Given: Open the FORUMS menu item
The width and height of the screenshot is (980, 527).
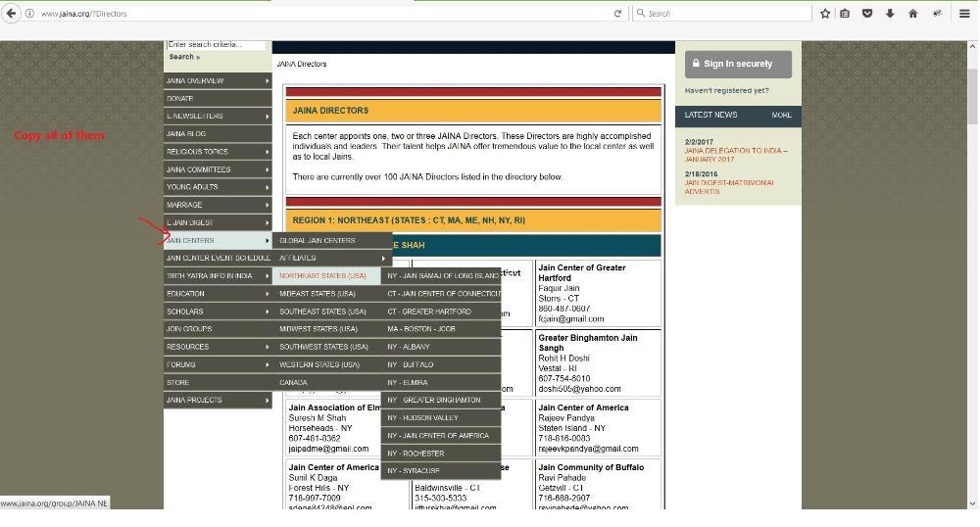Looking at the screenshot, I should [218, 364].
